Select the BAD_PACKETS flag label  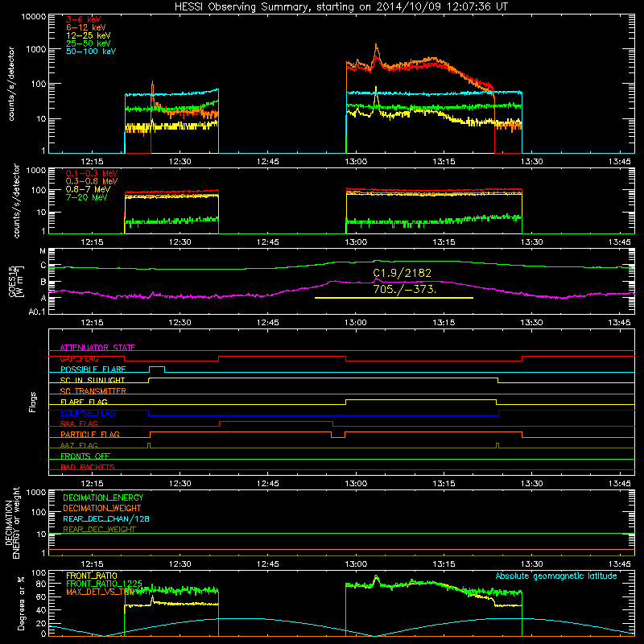click(88, 467)
